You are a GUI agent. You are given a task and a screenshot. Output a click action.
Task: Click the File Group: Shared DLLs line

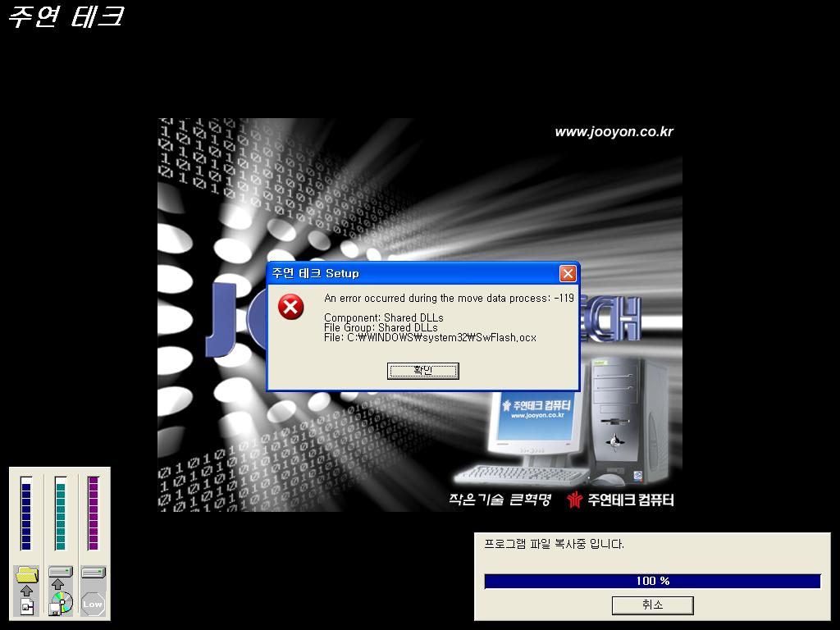pyautogui.click(x=381, y=327)
